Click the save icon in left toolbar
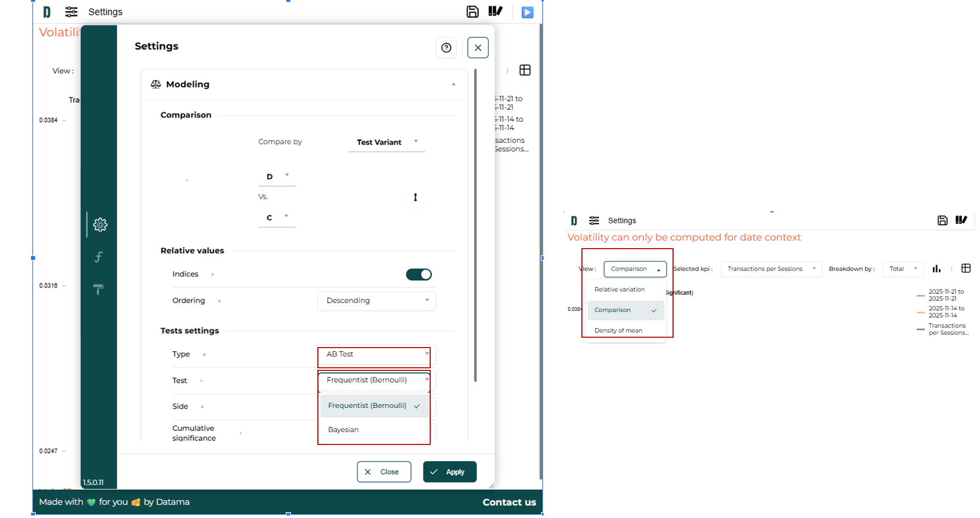Screen dimensions: 980x518 click(472, 12)
